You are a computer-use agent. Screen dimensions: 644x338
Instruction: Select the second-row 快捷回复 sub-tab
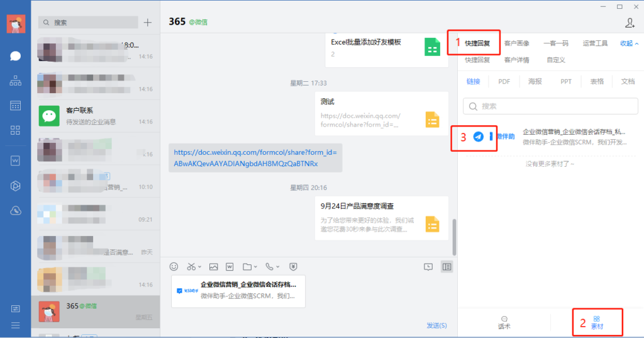coord(477,60)
